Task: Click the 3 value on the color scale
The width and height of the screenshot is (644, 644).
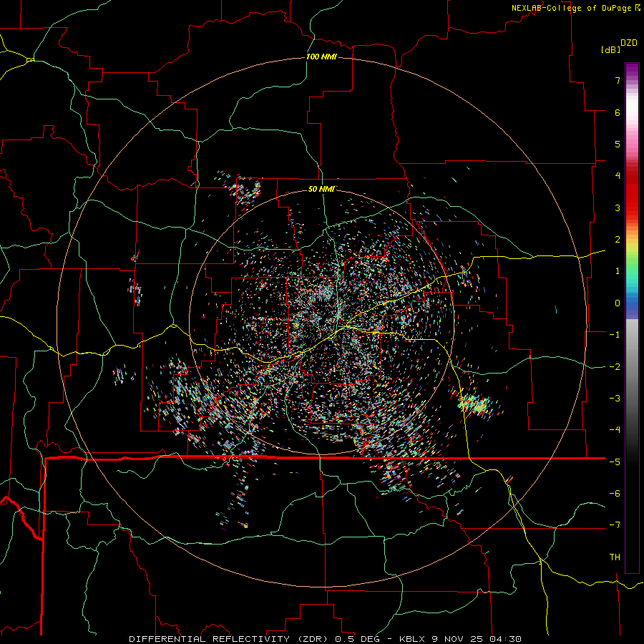Action: pos(618,208)
